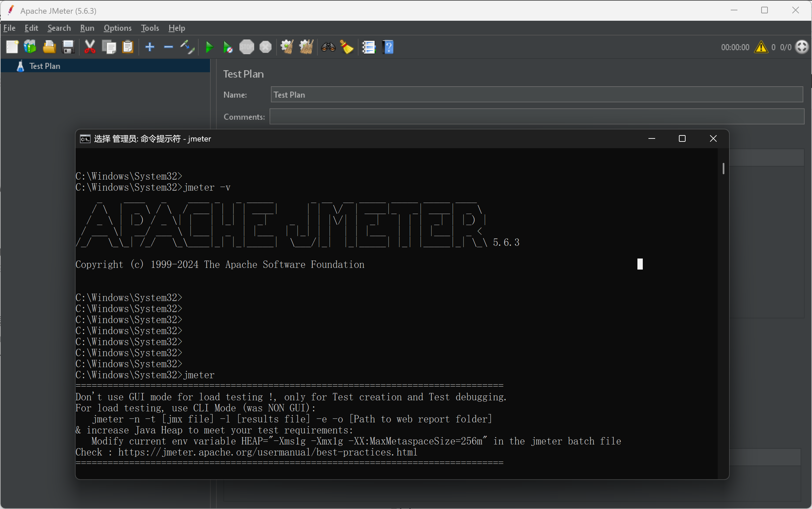
Task: Click the 0/0 thread count display
Action: tap(785, 47)
